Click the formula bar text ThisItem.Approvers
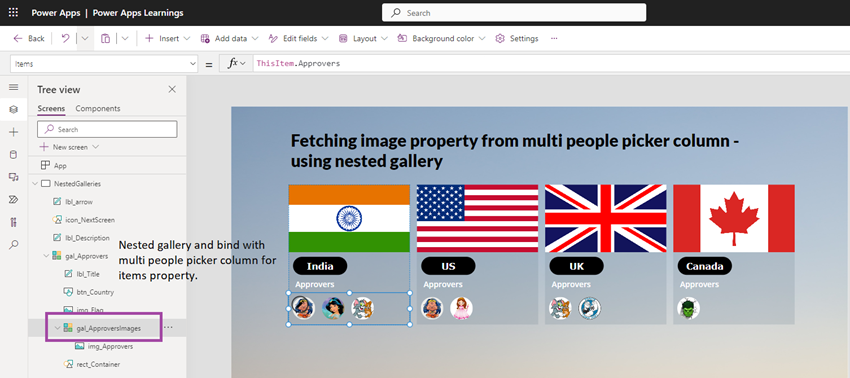Screen dimensions: 850x378 click(298, 63)
